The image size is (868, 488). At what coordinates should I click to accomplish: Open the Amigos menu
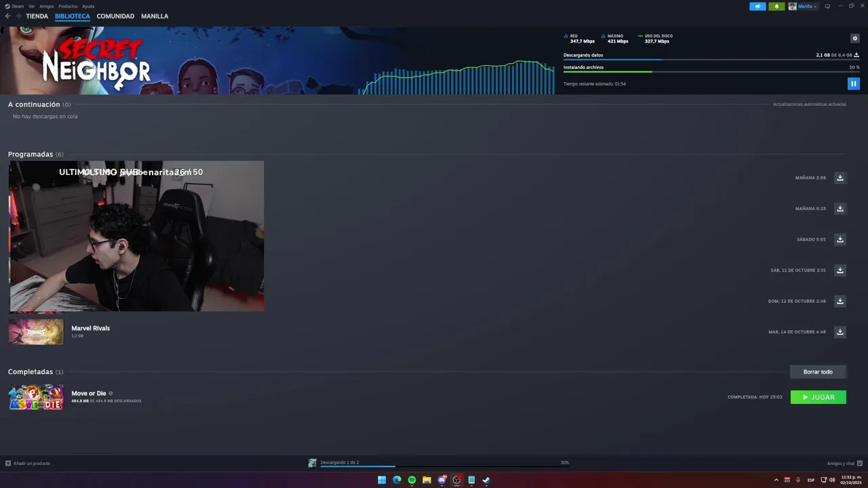point(47,6)
